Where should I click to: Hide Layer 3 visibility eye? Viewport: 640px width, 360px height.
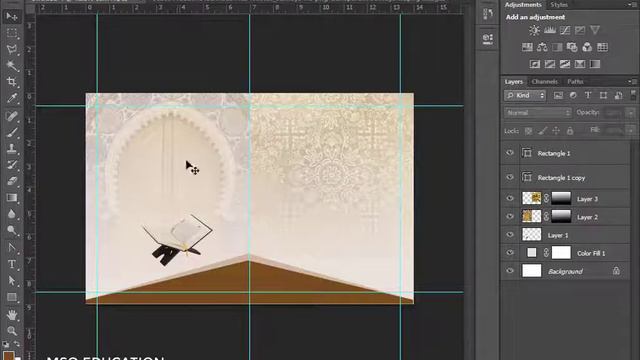tap(510, 198)
